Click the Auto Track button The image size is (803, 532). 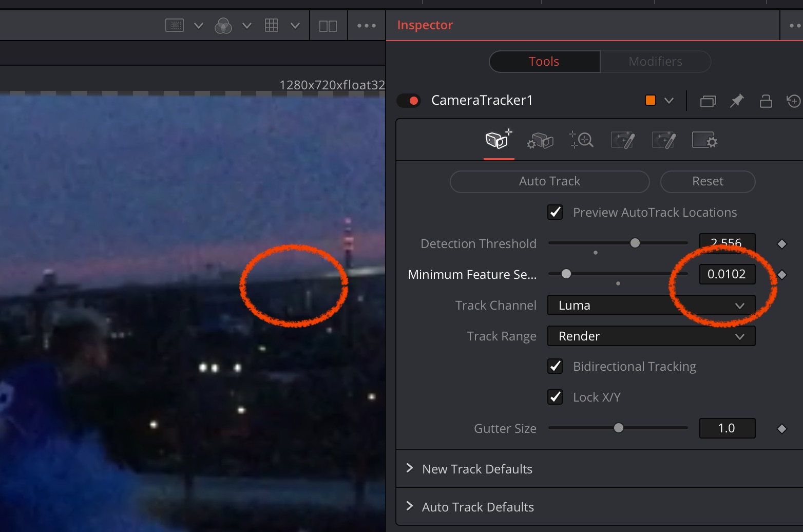pos(549,181)
